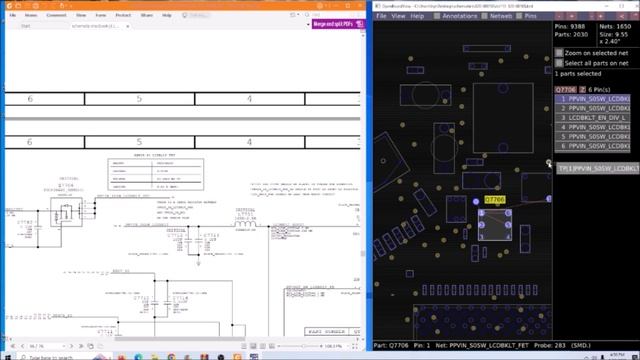Go to first page in PDF reader
Screen dimensions: 640x360
point(13,346)
